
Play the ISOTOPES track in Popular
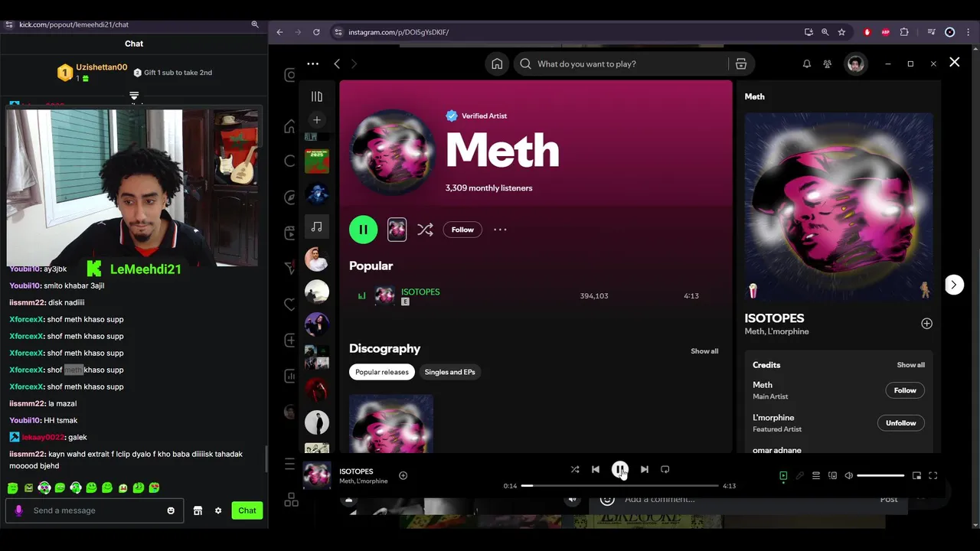[420, 292]
